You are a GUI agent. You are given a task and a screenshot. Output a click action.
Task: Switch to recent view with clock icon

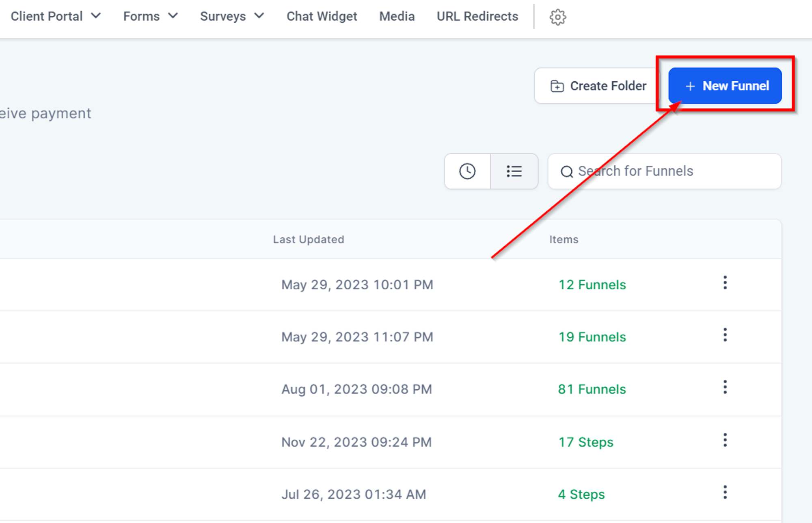click(x=467, y=171)
